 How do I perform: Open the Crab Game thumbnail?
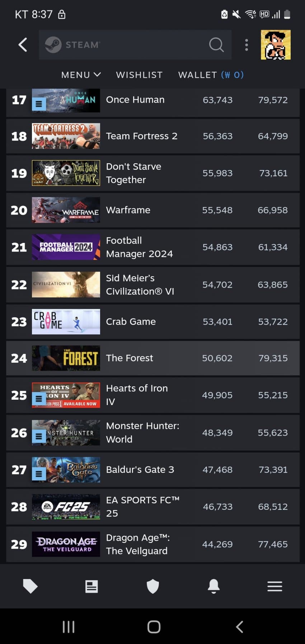tap(66, 322)
